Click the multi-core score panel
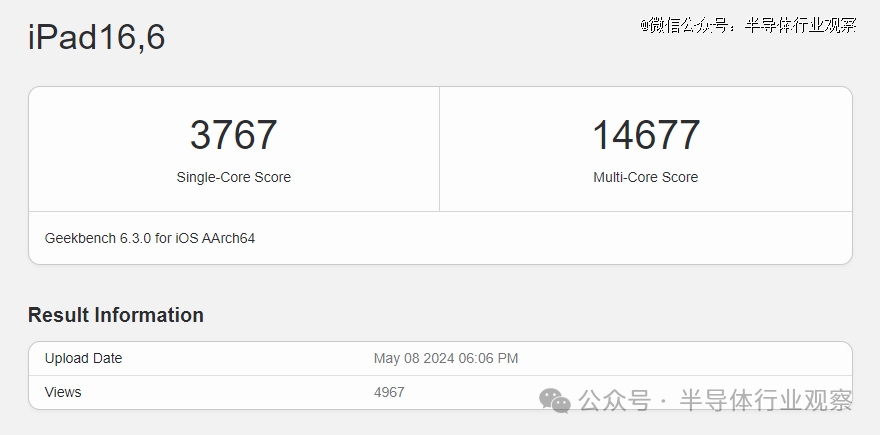The height and width of the screenshot is (435, 880). (x=646, y=149)
